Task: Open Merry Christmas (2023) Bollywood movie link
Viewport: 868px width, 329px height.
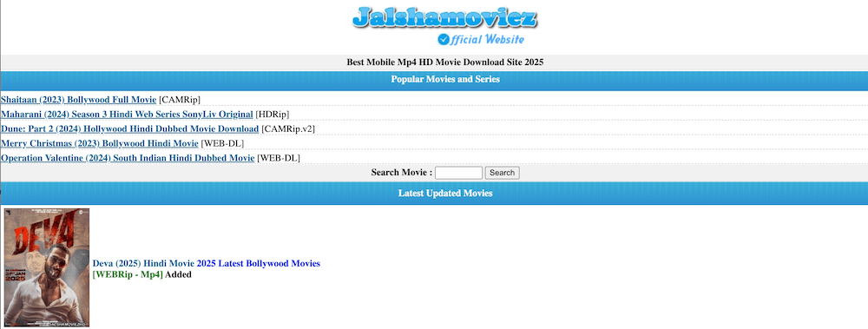Action: [x=100, y=143]
